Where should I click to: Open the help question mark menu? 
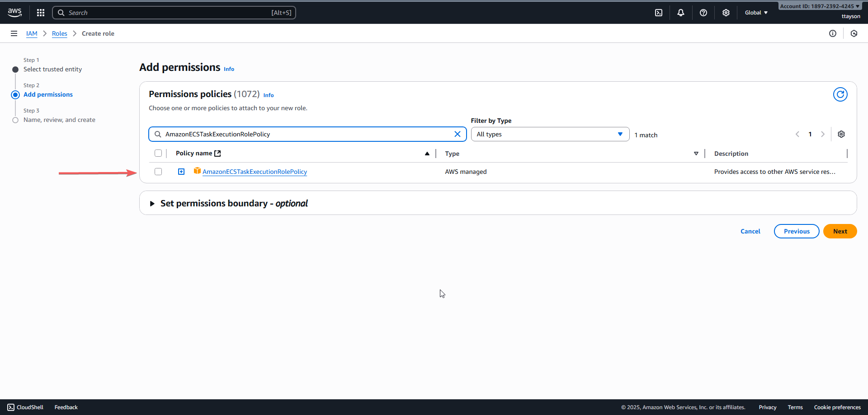tap(703, 13)
